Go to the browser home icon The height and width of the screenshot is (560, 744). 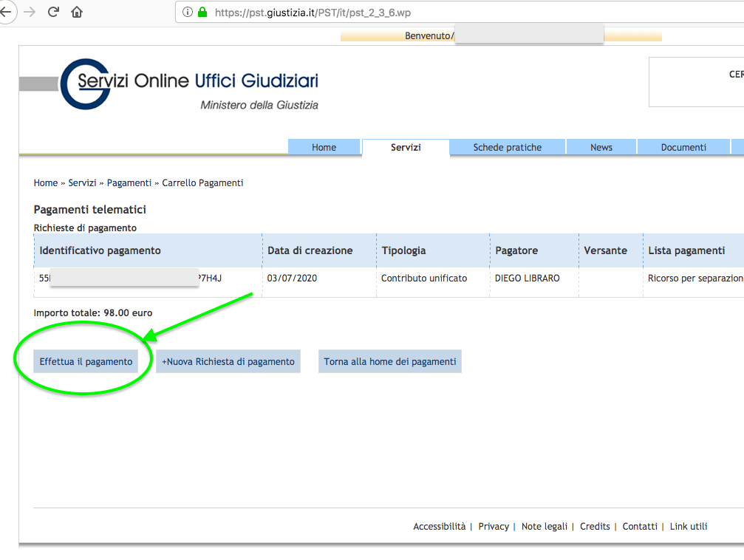click(77, 12)
